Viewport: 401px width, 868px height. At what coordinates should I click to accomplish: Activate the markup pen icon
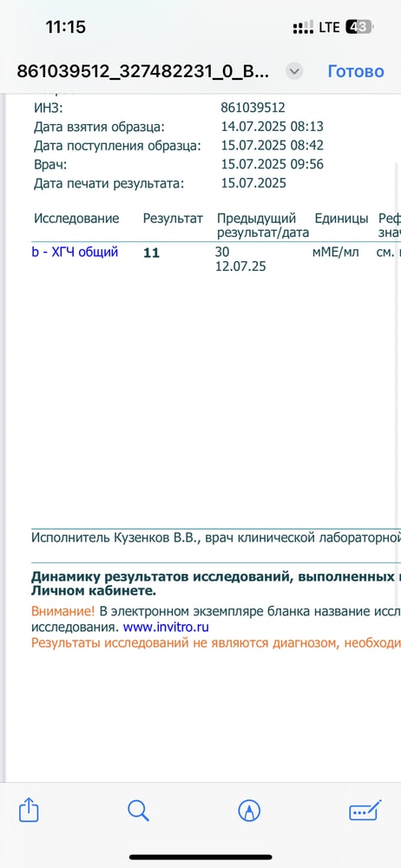249,811
